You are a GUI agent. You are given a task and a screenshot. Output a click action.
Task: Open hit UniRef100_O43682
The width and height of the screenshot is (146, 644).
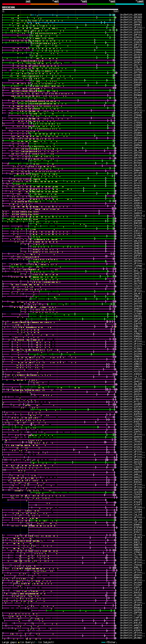pyautogui.click(x=131, y=20)
